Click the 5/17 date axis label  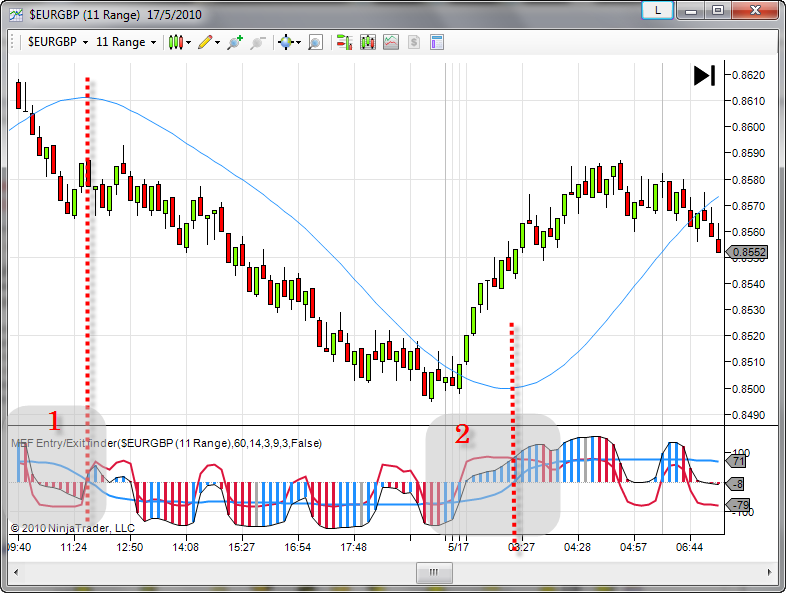[x=458, y=547]
